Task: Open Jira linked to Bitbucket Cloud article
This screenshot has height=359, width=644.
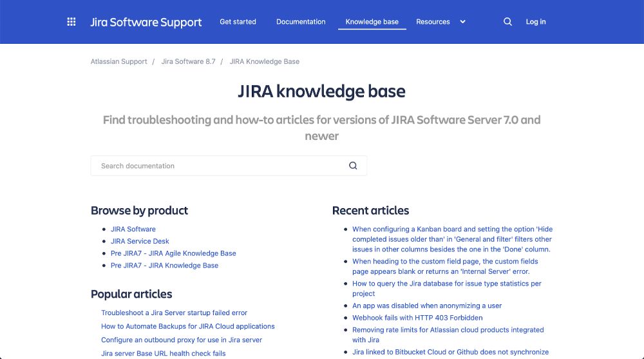Action: pos(450,352)
